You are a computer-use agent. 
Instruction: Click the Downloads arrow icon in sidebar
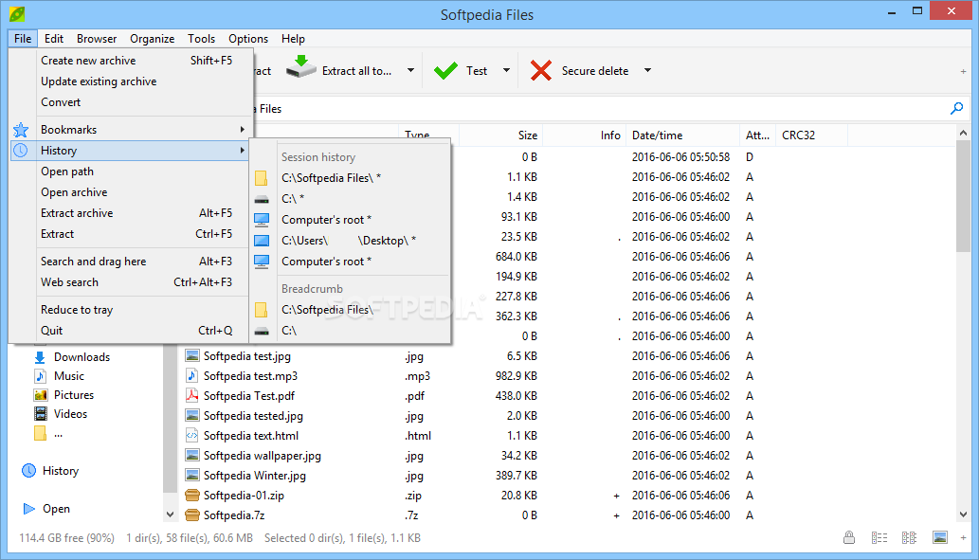[x=40, y=357]
